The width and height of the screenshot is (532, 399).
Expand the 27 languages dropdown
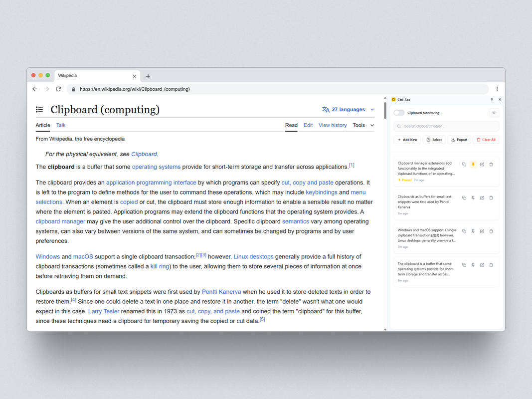(x=348, y=109)
